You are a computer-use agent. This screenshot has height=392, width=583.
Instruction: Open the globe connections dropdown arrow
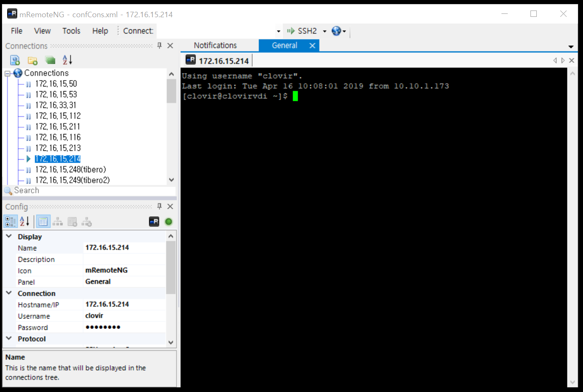coord(344,31)
